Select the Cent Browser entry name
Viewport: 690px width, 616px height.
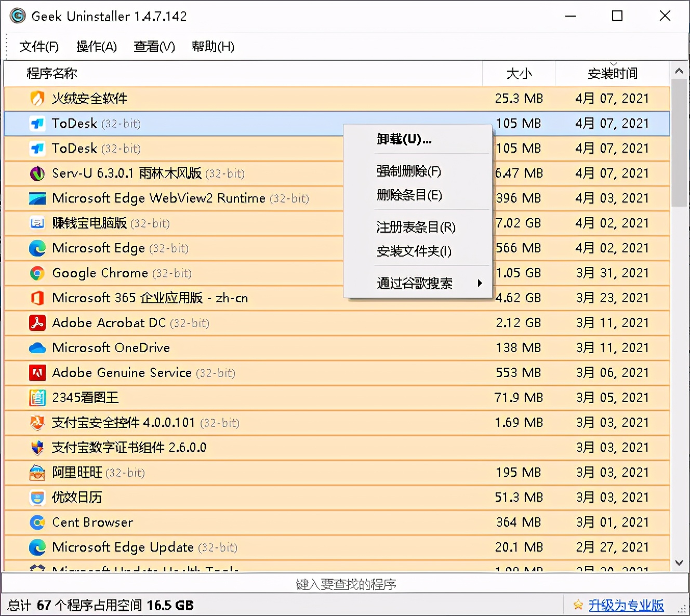92,522
